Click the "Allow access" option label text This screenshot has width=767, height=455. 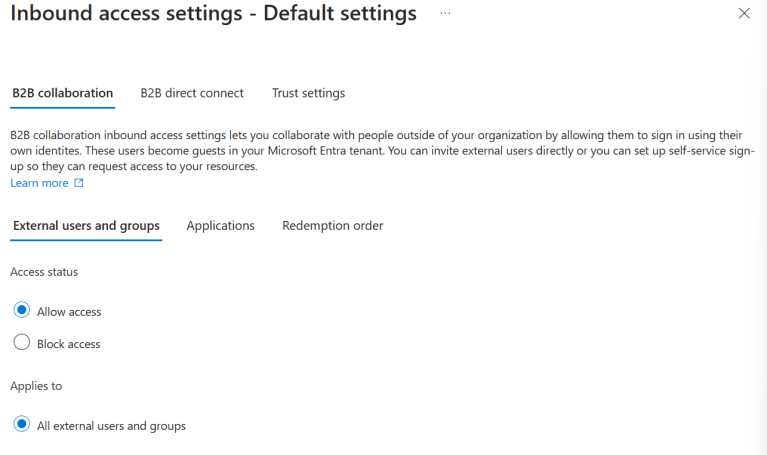(x=69, y=312)
